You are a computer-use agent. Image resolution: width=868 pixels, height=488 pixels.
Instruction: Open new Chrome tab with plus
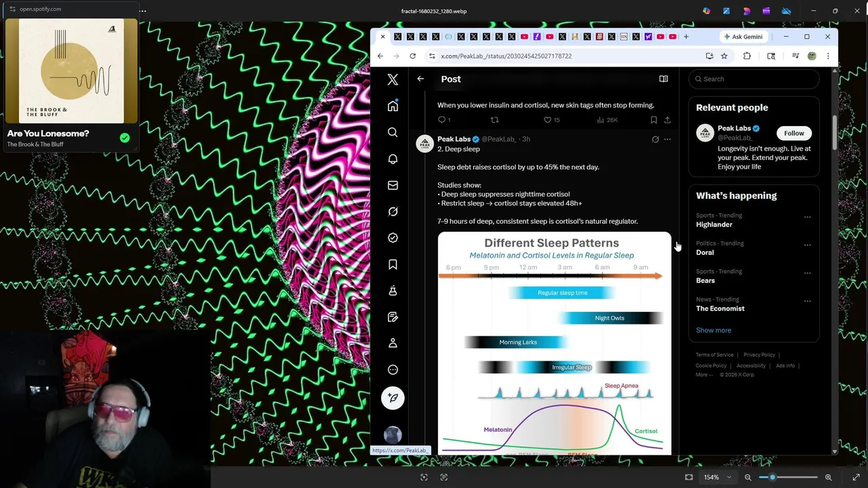686,37
